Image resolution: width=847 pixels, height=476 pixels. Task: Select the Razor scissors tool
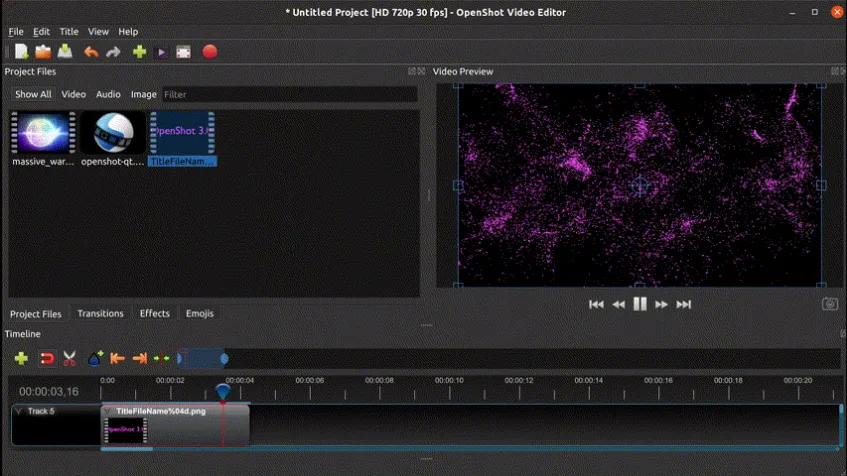(70, 358)
